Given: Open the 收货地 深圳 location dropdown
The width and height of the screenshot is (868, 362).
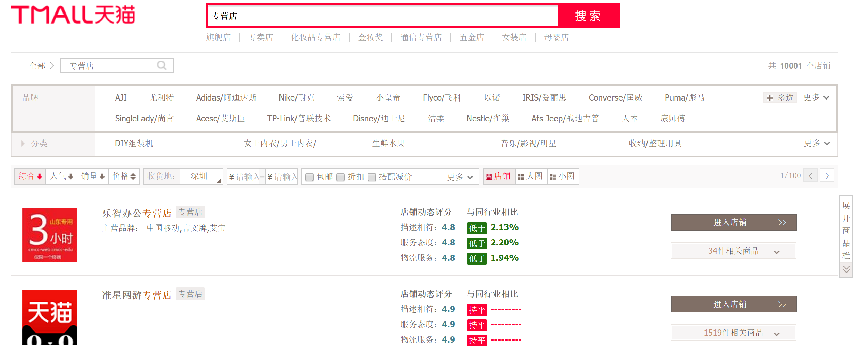Looking at the screenshot, I should click(201, 176).
